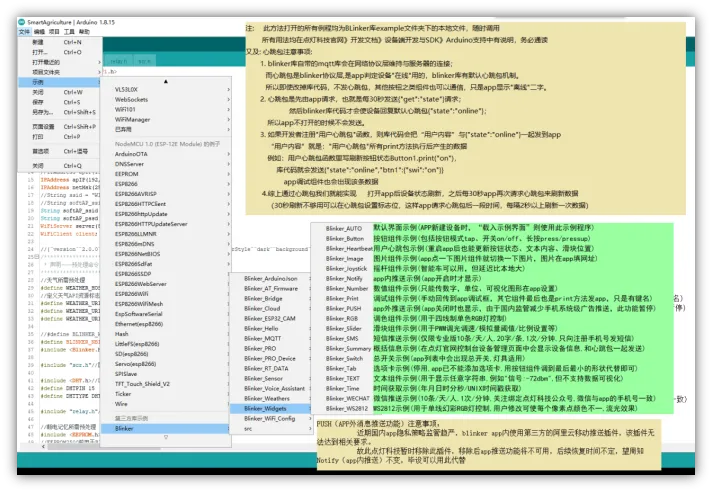Expand the WebSockets examples entry
This screenshot has width=712, height=492.
coord(166,99)
